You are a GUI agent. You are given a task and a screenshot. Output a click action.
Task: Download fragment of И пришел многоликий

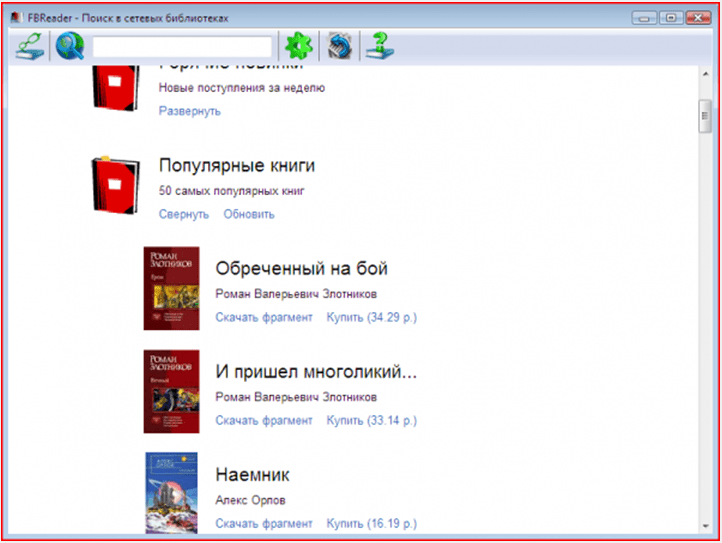click(x=263, y=421)
